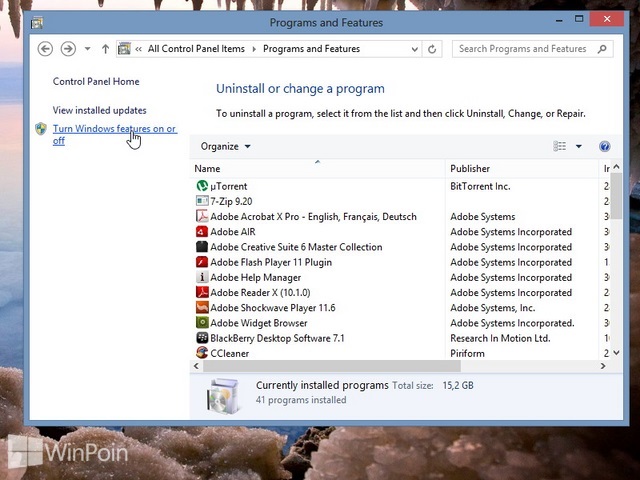Click the horizontal scrollbar left arrow
Screen dimensions: 640x480
196,366
